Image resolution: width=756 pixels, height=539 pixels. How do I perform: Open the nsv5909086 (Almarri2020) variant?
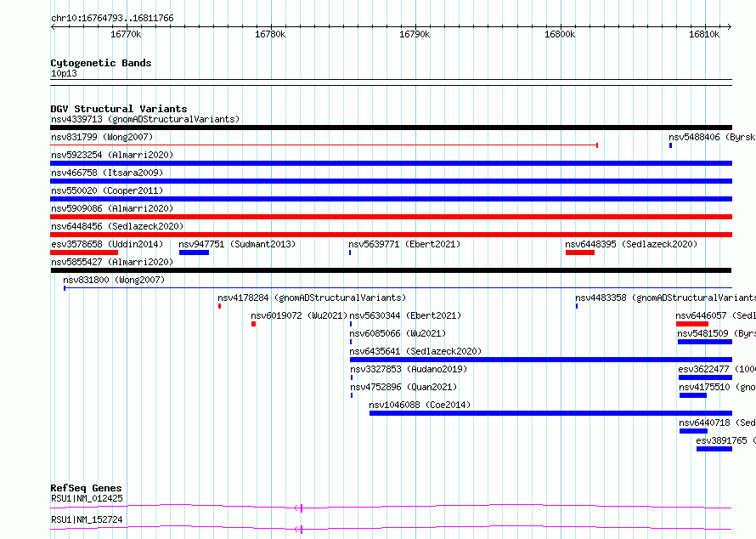click(x=112, y=208)
